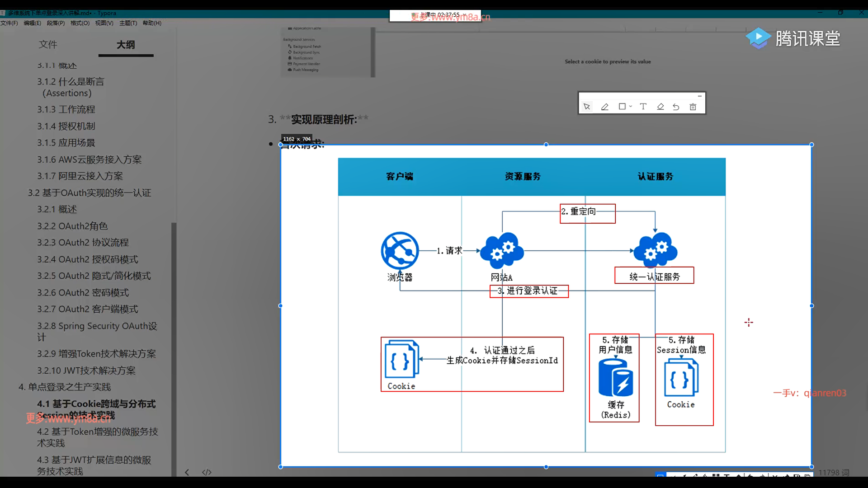Select the rectangle shape tool
868x488 pixels.
(622, 107)
